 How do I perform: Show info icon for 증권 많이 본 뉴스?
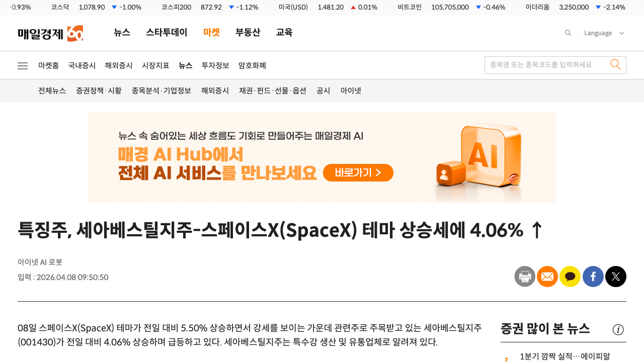coord(618,329)
